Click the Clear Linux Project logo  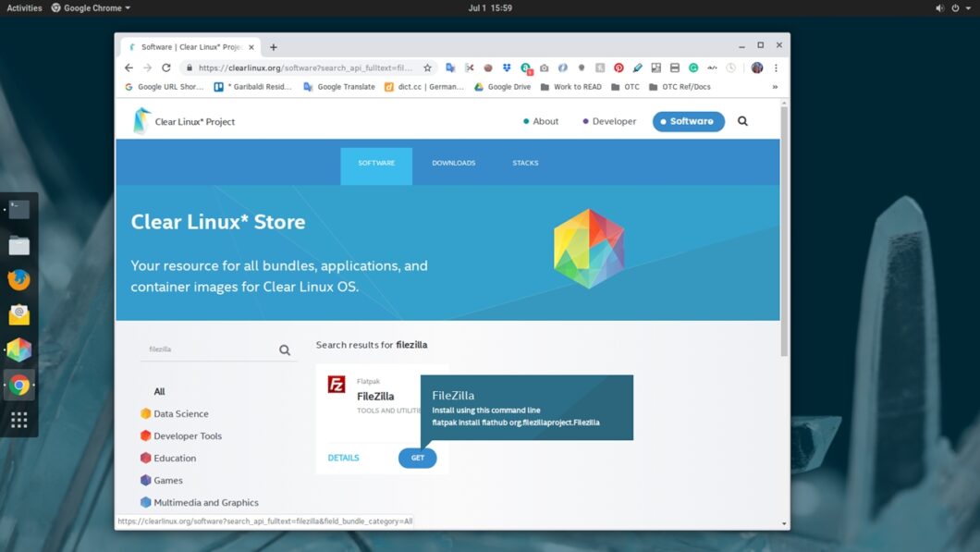tap(184, 121)
